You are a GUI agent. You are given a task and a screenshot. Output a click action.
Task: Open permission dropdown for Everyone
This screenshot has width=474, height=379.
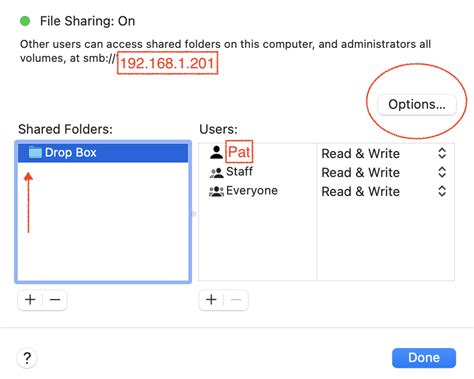[442, 191]
